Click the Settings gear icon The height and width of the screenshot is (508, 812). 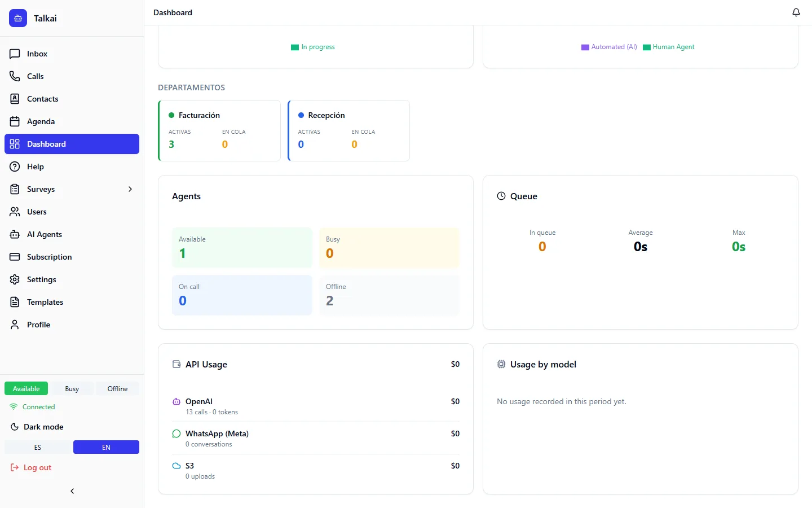15,279
